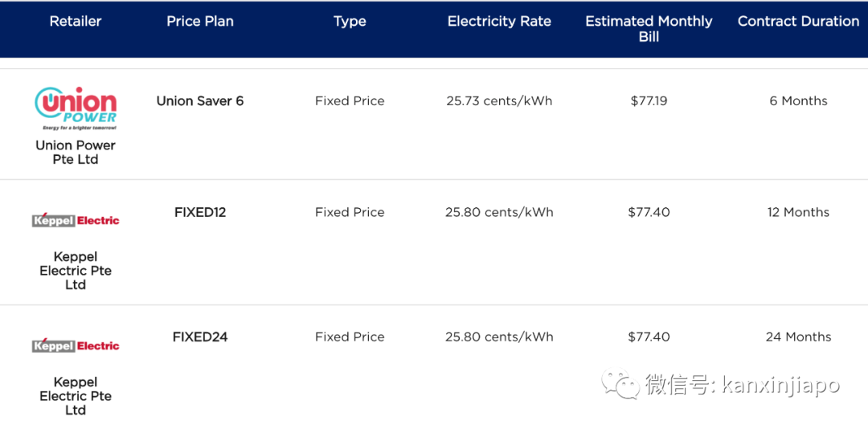Image resolution: width=868 pixels, height=425 pixels.
Task: Click the Estimated Monthly Bill header
Action: tap(649, 29)
